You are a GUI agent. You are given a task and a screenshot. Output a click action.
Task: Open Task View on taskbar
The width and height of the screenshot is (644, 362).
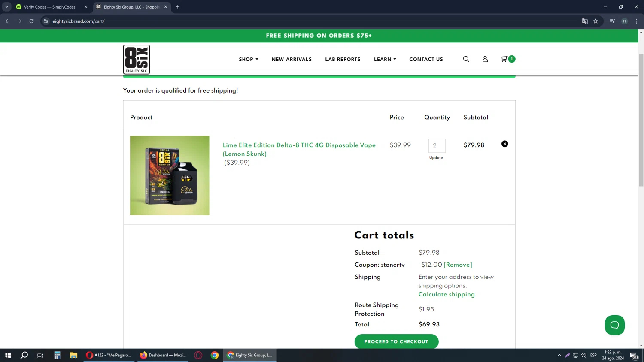tap(40, 355)
